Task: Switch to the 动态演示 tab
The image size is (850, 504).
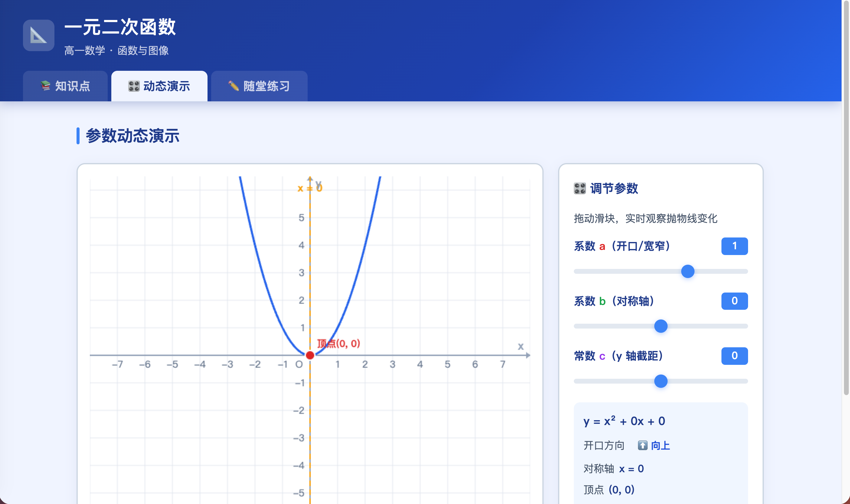Action: 159,86
